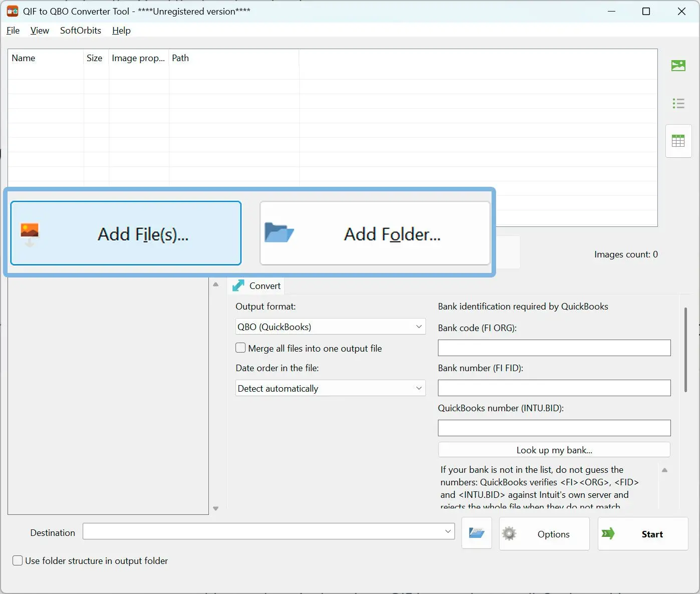Open the SoftOrbits menu

[x=81, y=31]
